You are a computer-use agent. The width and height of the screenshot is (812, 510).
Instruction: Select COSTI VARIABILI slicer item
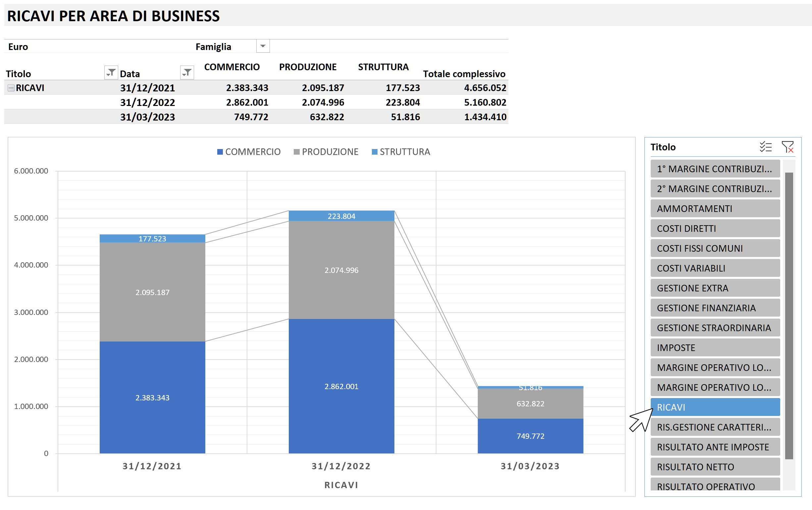pos(715,268)
